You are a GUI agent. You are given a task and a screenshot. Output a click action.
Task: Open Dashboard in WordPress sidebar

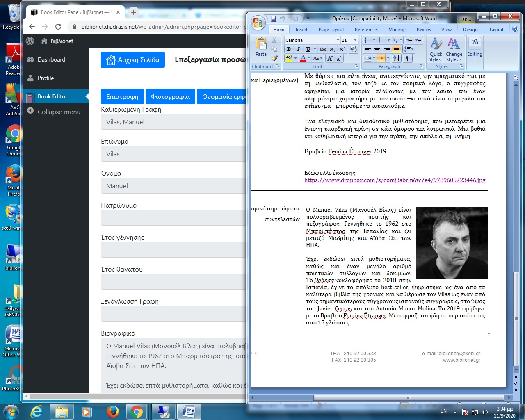pos(51,59)
